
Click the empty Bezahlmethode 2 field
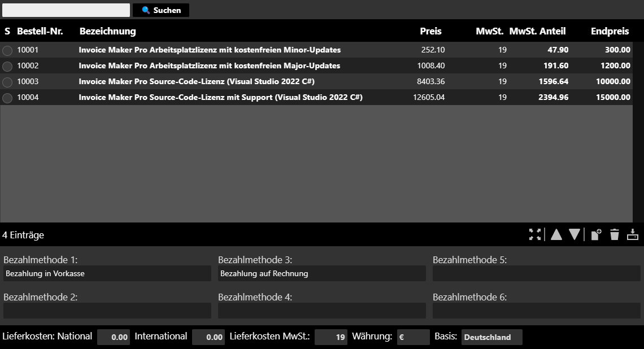[107, 311]
